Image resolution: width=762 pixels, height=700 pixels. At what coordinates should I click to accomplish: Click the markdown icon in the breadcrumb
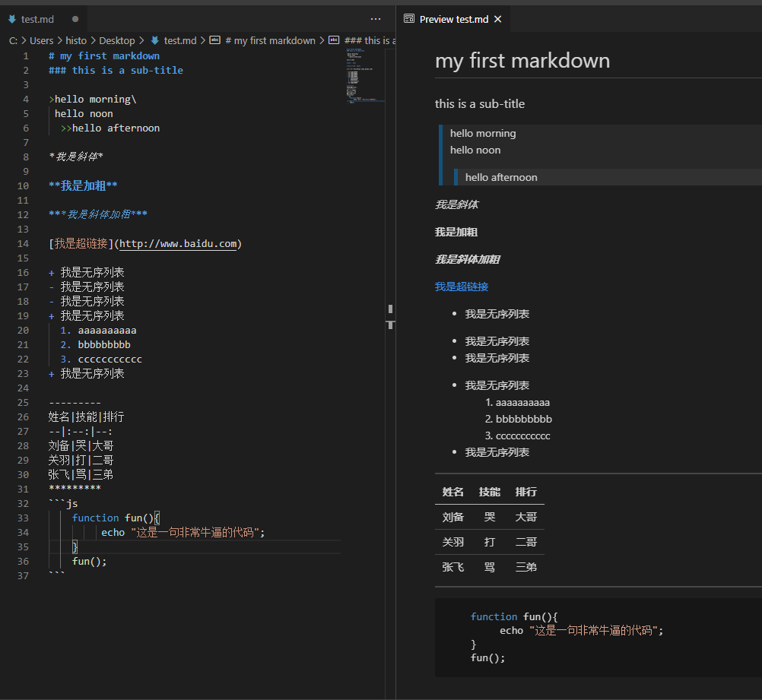[154, 40]
